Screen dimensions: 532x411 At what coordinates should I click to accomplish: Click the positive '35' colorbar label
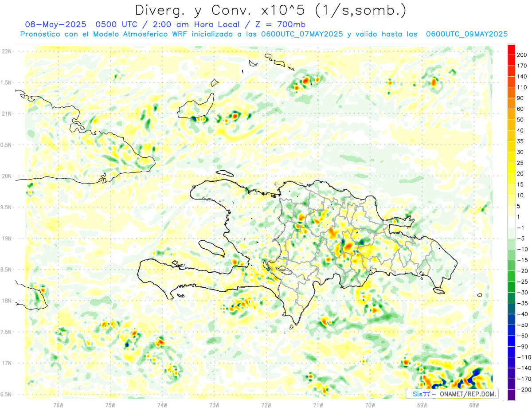point(520,141)
